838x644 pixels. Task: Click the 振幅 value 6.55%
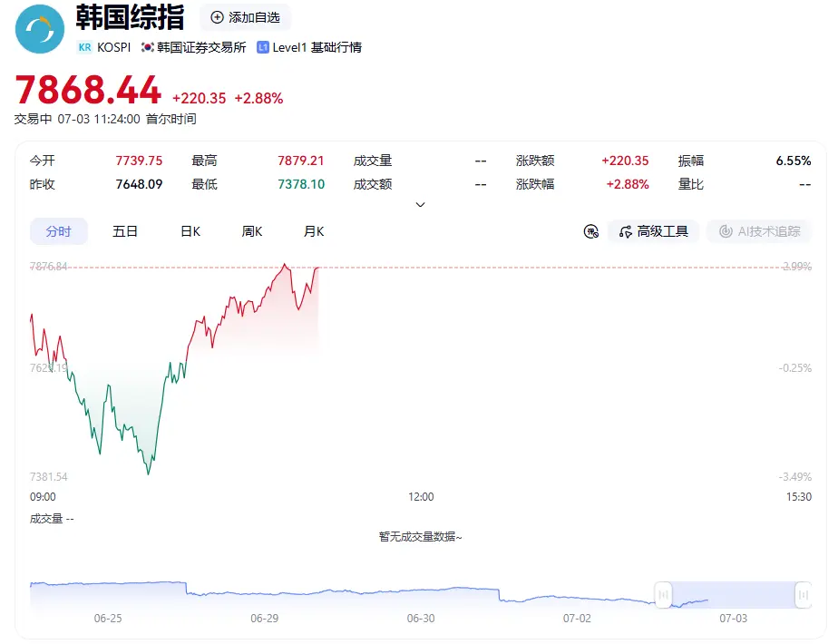point(794,161)
